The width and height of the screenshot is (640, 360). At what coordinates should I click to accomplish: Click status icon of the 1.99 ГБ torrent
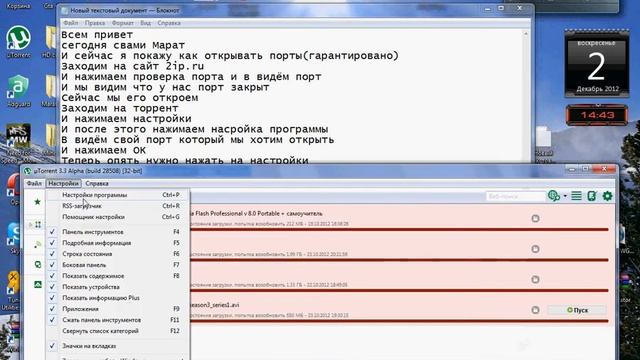(x=536, y=249)
